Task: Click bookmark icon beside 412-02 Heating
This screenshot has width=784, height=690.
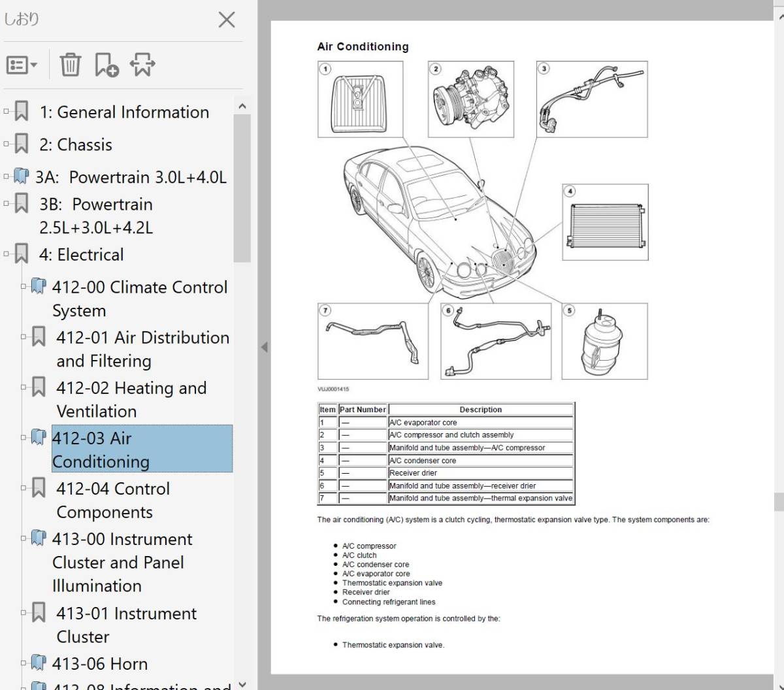Action: click(x=39, y=387)
